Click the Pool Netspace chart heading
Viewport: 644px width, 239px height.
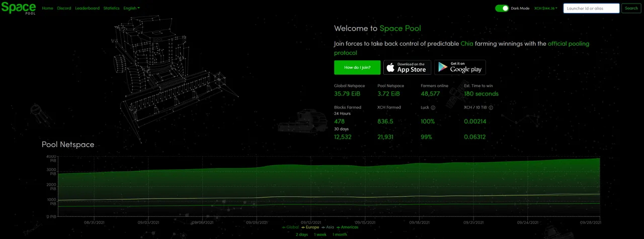coord(68,145)
